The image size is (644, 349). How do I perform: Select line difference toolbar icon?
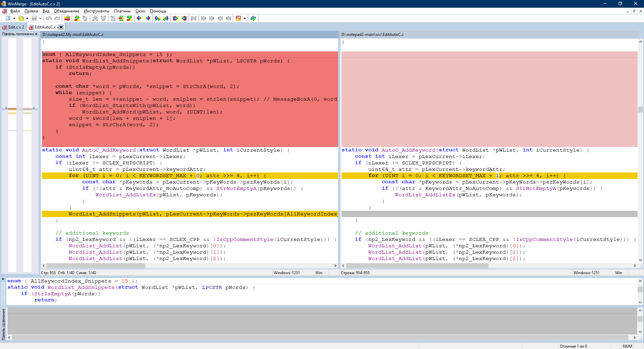tap(67, 18)
